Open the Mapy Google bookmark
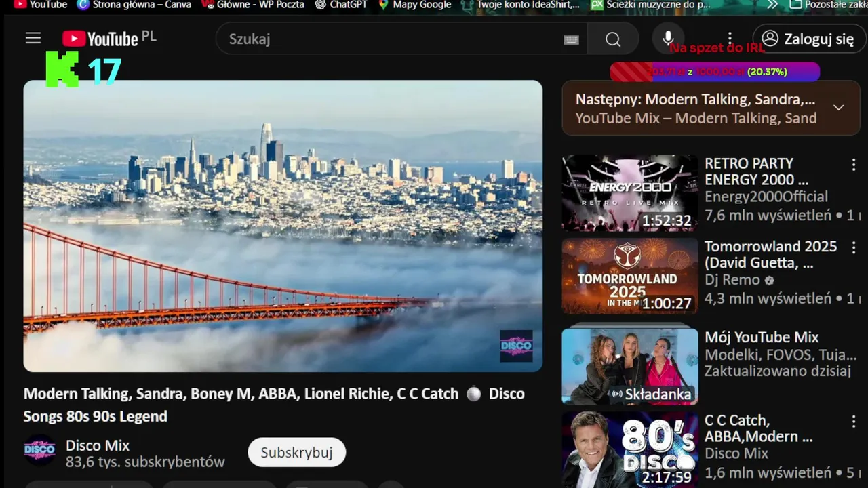This screenshot has height=488, width=868. [414, 5]
